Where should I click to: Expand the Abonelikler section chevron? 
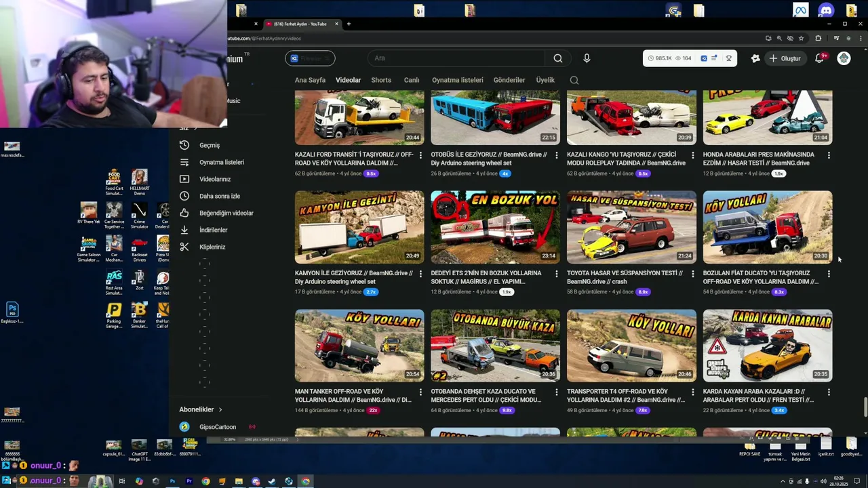(x=220, y=409)
